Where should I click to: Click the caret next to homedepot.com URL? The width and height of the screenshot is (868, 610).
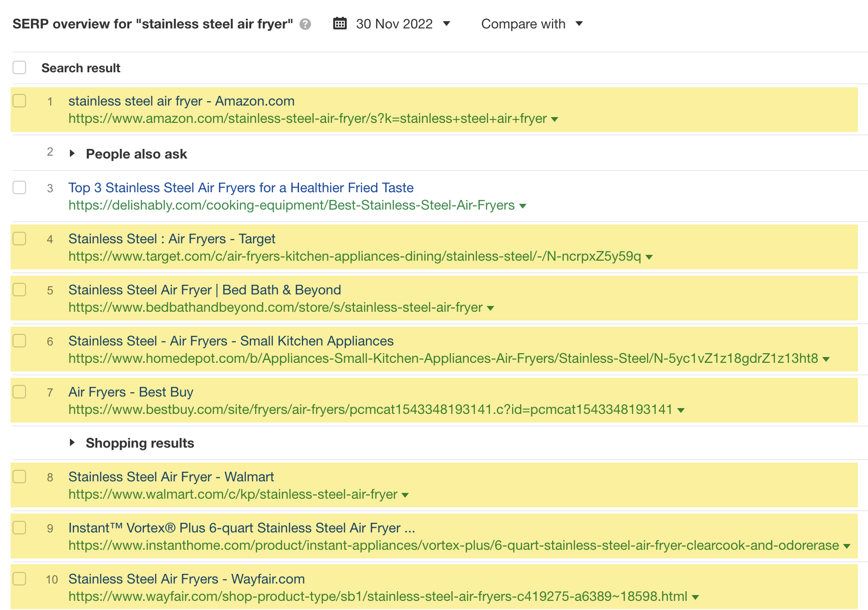click(x=826, y=359)
